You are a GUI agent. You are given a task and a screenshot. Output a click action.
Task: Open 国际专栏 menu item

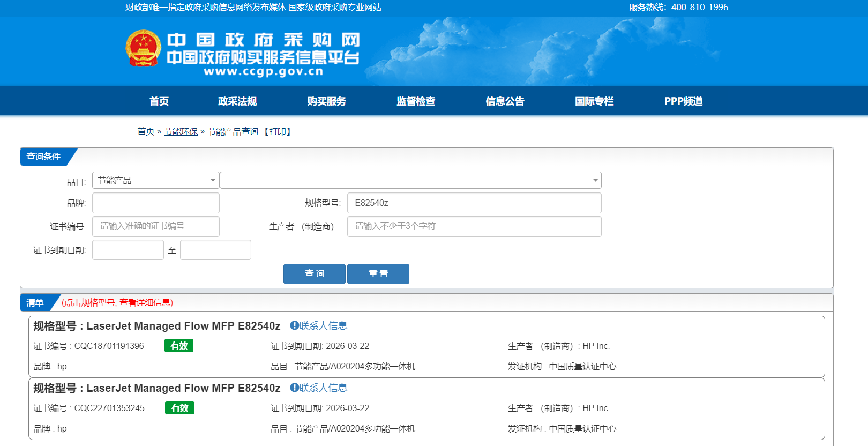594,101
